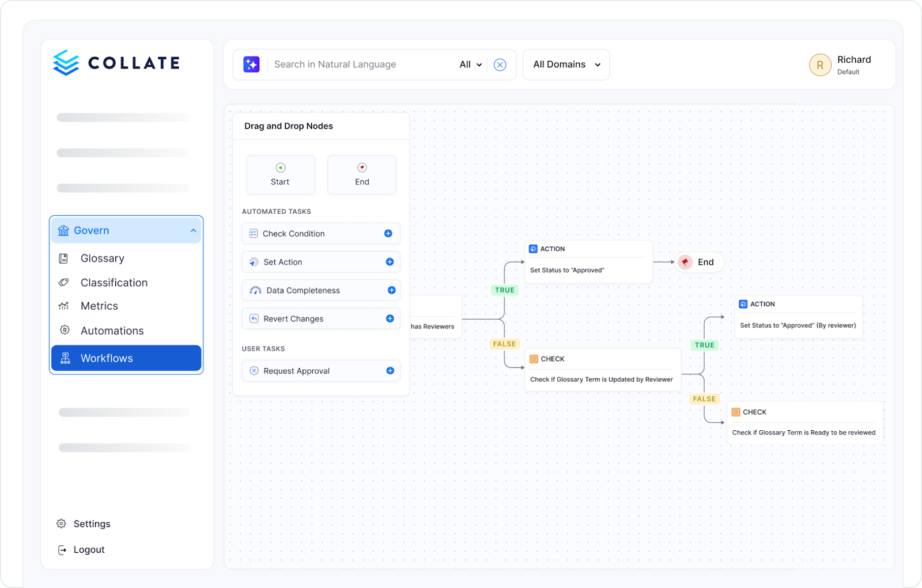Select the Workflows menu item

tap(126, 358)
